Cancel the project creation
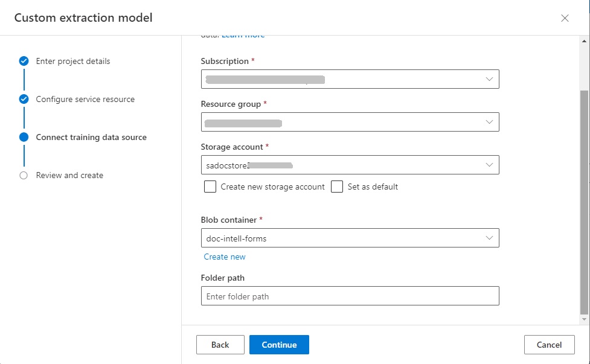Screen dimensions: 590x364 [x=549, y=345]
